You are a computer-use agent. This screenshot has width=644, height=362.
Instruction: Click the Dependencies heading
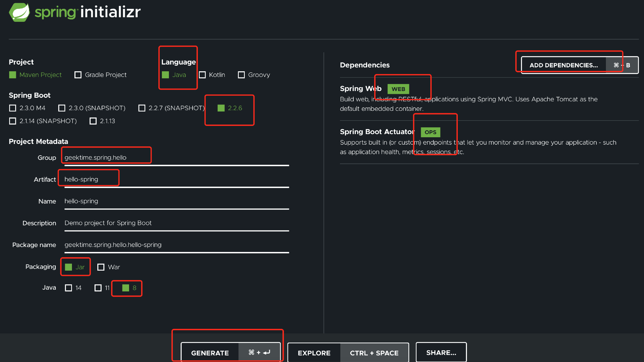(365, 65)
